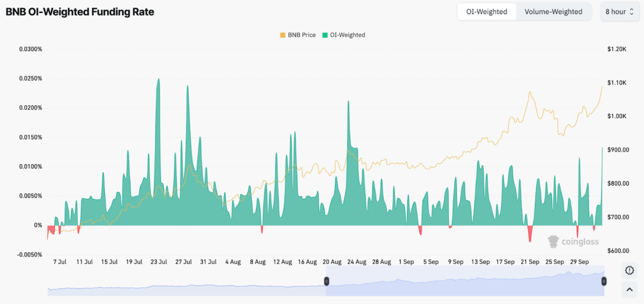The width and height of the screenshot is (644, 304).
Task: Click the 28 Aug date label
Action: [x=382, y=262]
